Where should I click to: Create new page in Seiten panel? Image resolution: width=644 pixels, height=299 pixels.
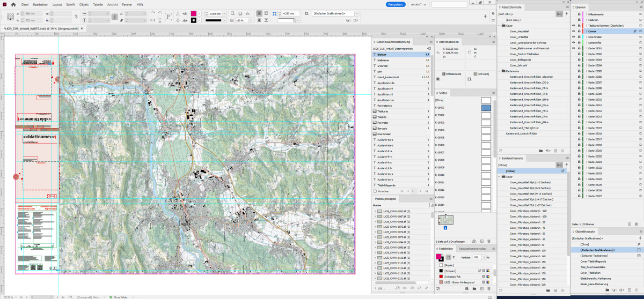(x=482, y=241)
